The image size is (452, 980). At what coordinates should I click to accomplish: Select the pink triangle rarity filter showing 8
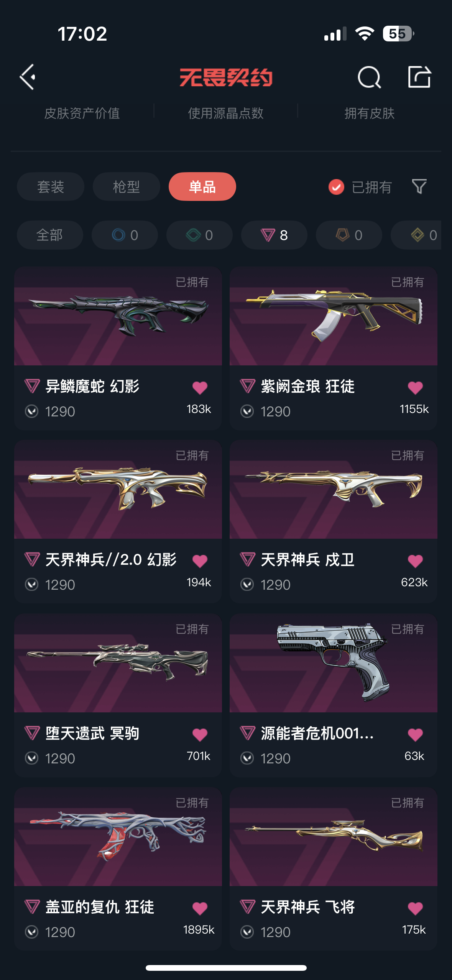click(274, 235)
